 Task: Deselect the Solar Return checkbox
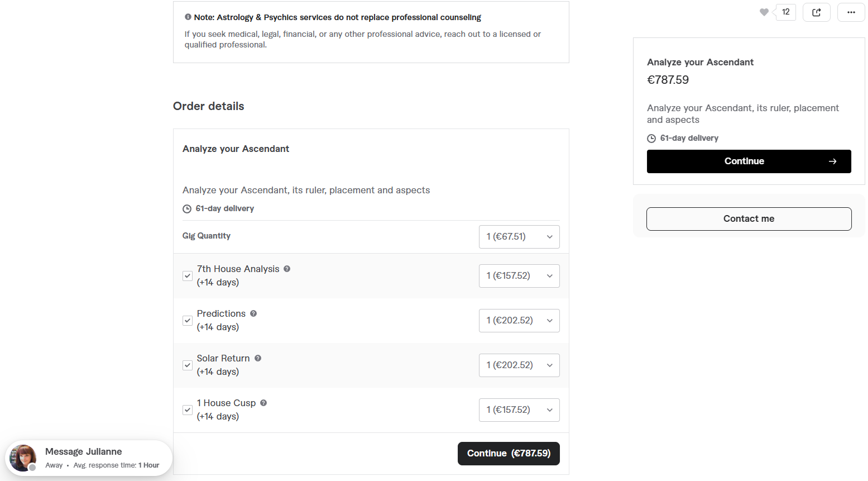[188, 365]
